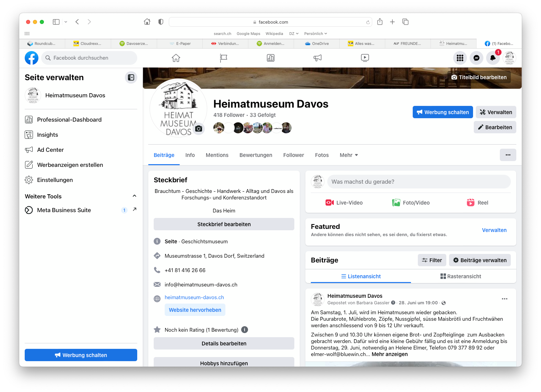Open the Messenger icon in top bar
This screenshot has height=392, width=541.
(476, 58)
